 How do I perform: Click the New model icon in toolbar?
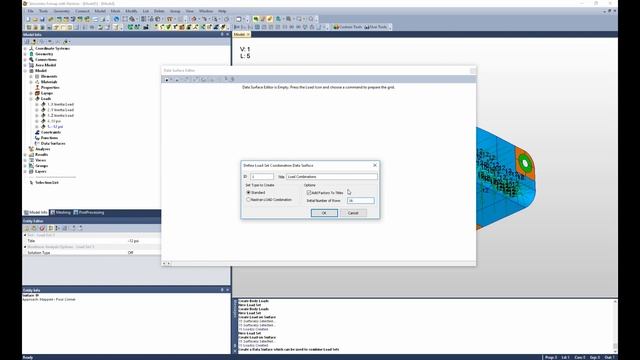point(28,19)
